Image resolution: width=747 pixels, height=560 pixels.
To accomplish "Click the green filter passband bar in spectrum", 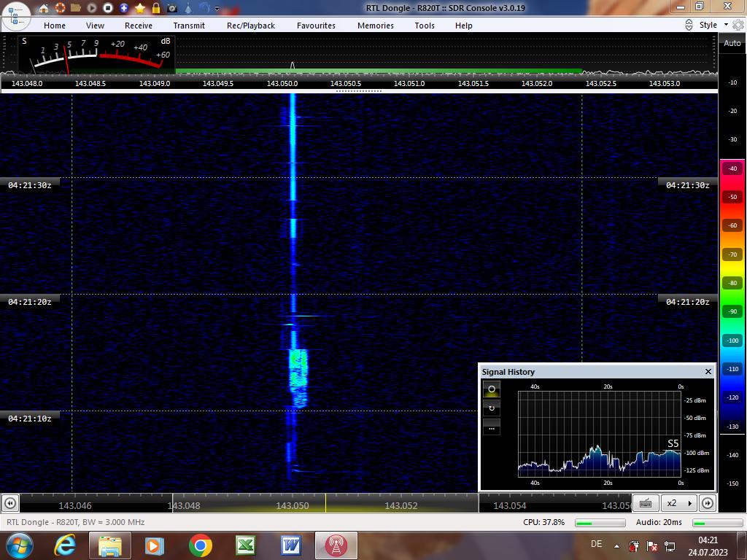I will [x=379, y=71].
